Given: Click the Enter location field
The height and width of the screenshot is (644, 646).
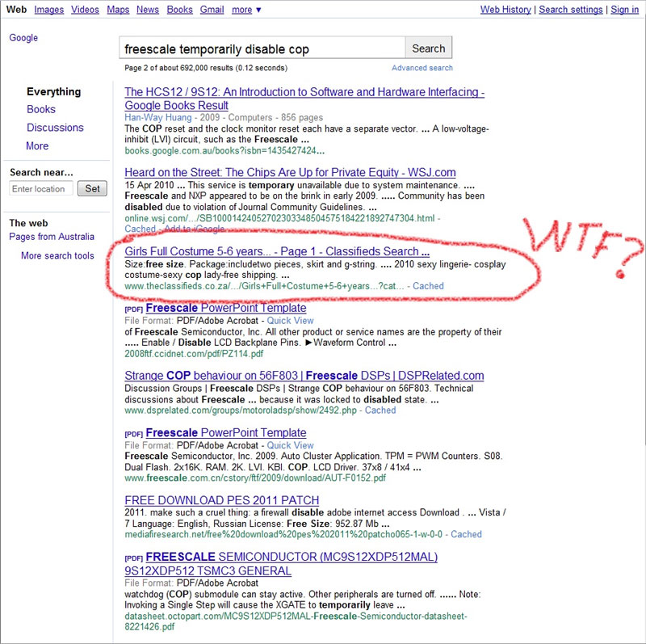Looking at the screenshot, I should click(x=41, y=188).
